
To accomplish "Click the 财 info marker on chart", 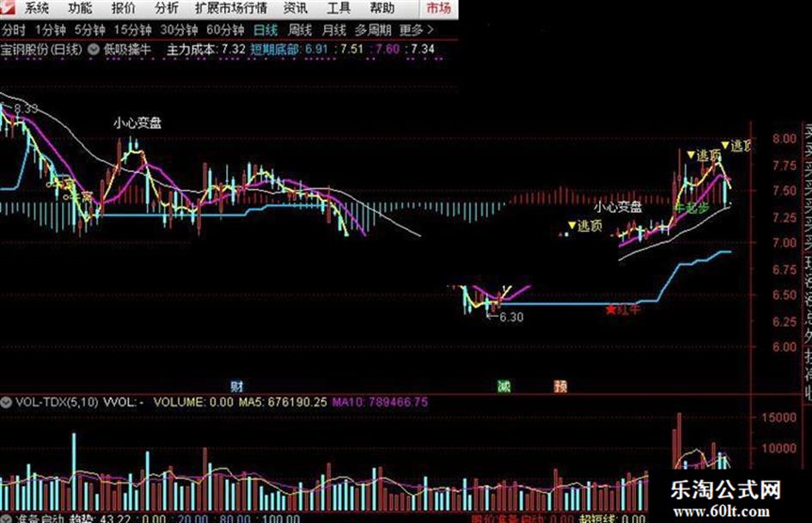I will pyautogui.click(x=237, y=386).
